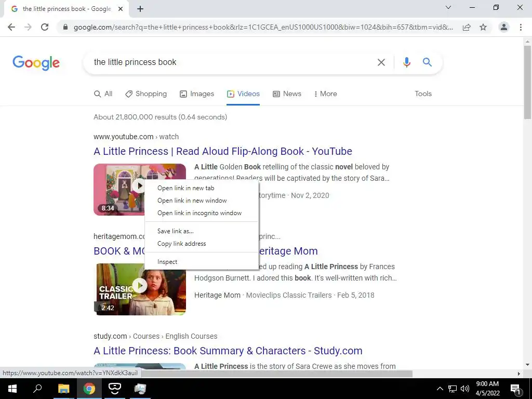Click About 21,800,000 results text
This screenshot has height=399, width=532.
(160, 117)
